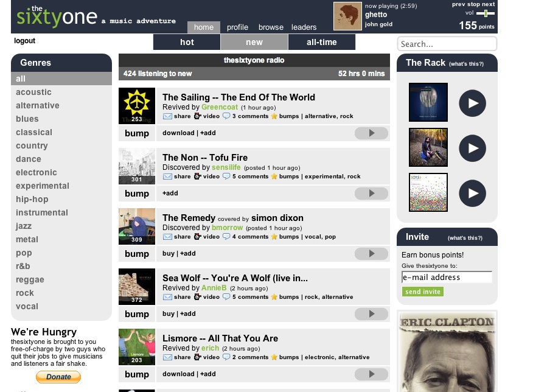Open the comments bubble for Tofu Fire

coord(226,177)
